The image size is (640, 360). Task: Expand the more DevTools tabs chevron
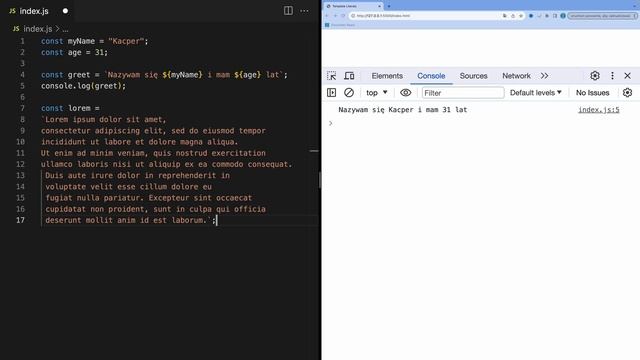[544, 76]
